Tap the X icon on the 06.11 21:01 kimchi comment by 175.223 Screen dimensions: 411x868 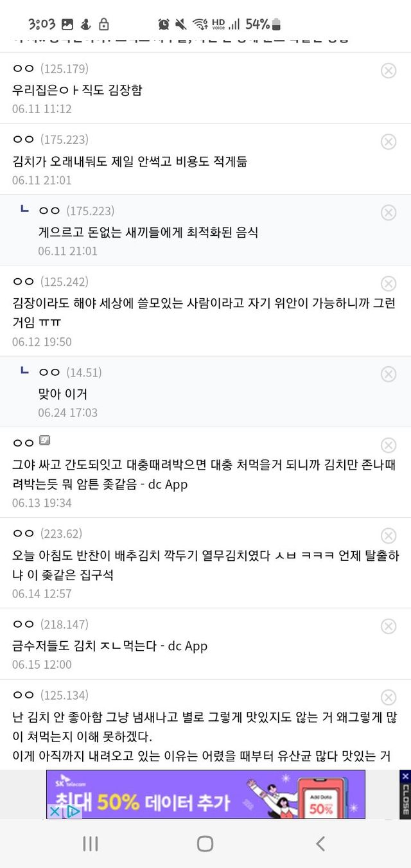pyautogui.click(x=389, y=142)
